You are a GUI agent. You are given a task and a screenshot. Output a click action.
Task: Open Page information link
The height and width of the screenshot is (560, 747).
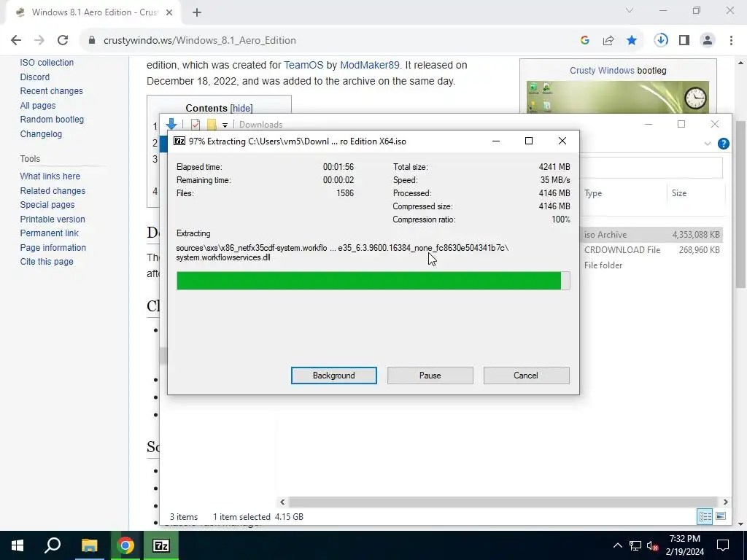pos(53,248)
